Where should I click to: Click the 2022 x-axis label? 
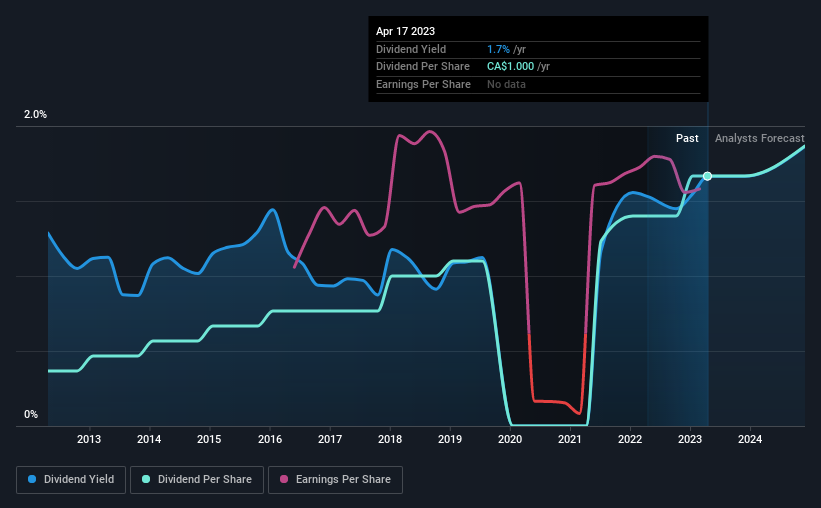pos(630,439)
